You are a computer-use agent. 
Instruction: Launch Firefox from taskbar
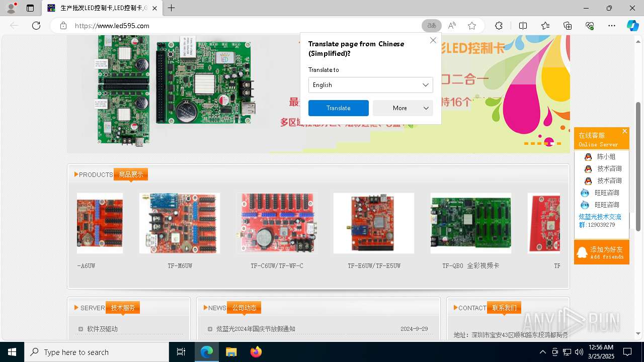click(x=256, y=352)
